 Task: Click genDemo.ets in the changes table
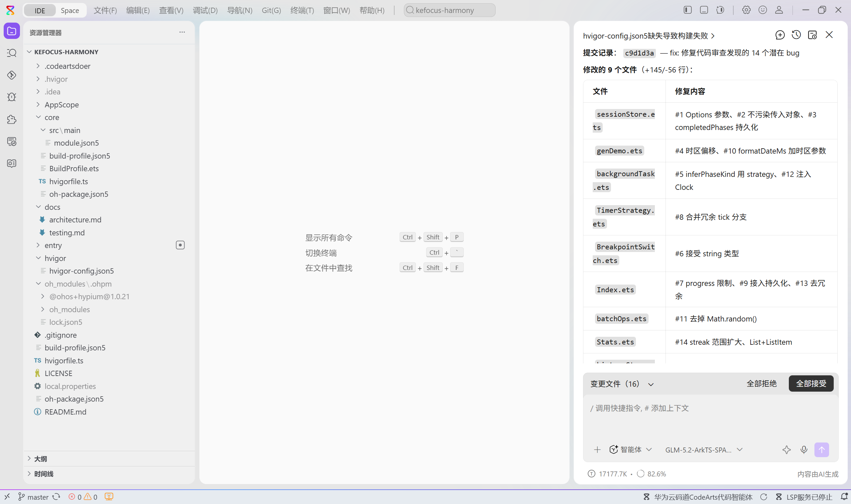click(619, 151)
